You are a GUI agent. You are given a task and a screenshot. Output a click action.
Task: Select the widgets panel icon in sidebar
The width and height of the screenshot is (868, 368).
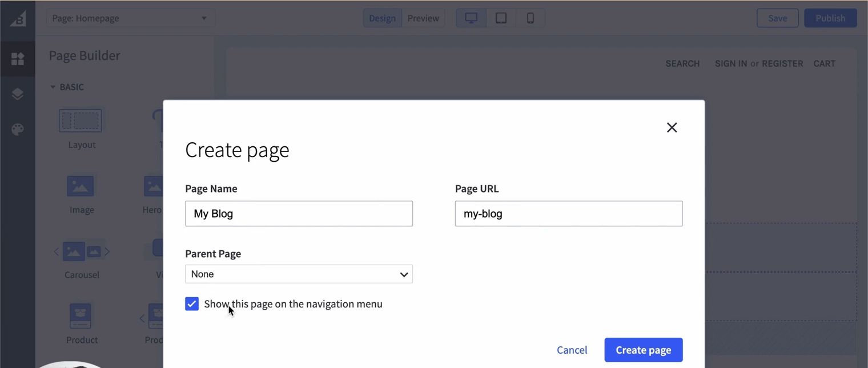[x=18, y=59]
